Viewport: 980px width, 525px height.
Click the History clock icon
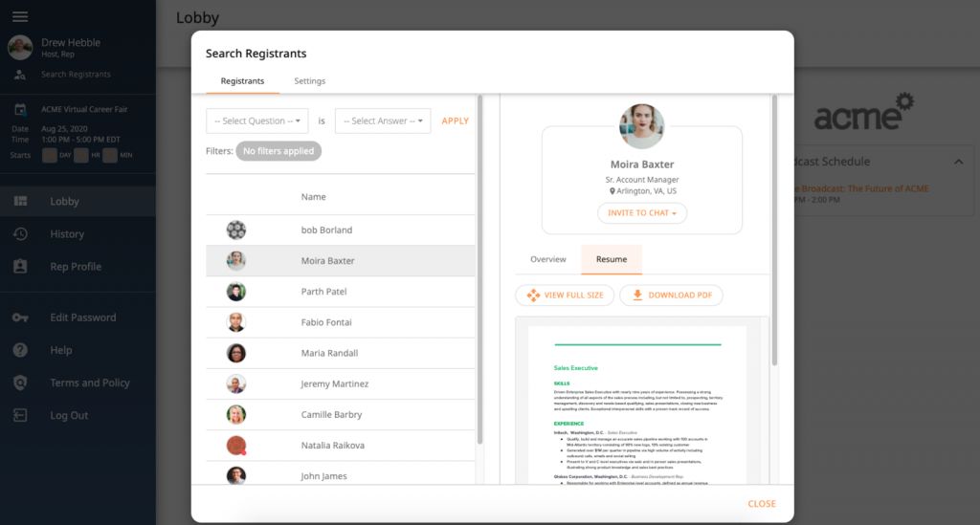(x=20, y=233)
